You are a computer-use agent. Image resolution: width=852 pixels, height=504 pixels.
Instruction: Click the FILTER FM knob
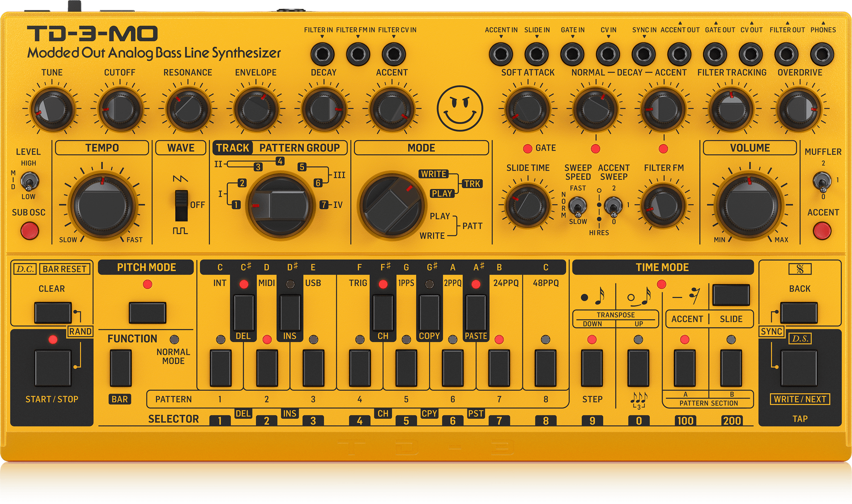[x=663, y=206]
